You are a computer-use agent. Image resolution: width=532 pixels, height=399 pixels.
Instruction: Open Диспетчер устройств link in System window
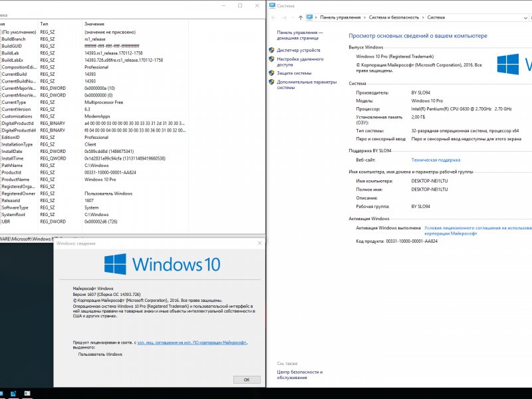[x=298, y=51]
